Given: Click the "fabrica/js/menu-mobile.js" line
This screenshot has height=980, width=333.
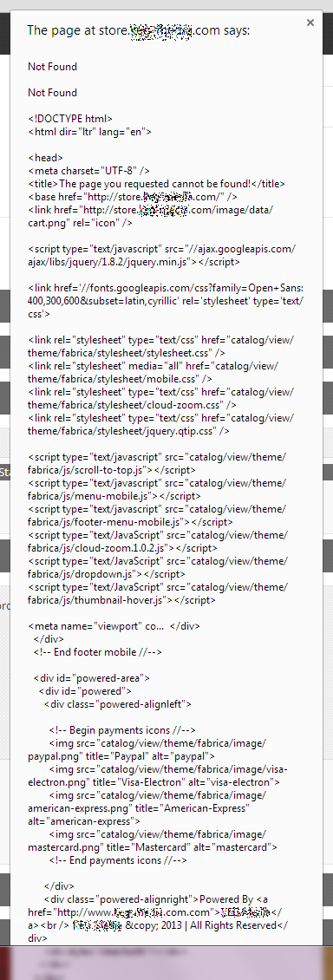Looking at the screenshot, I should 114,495.
